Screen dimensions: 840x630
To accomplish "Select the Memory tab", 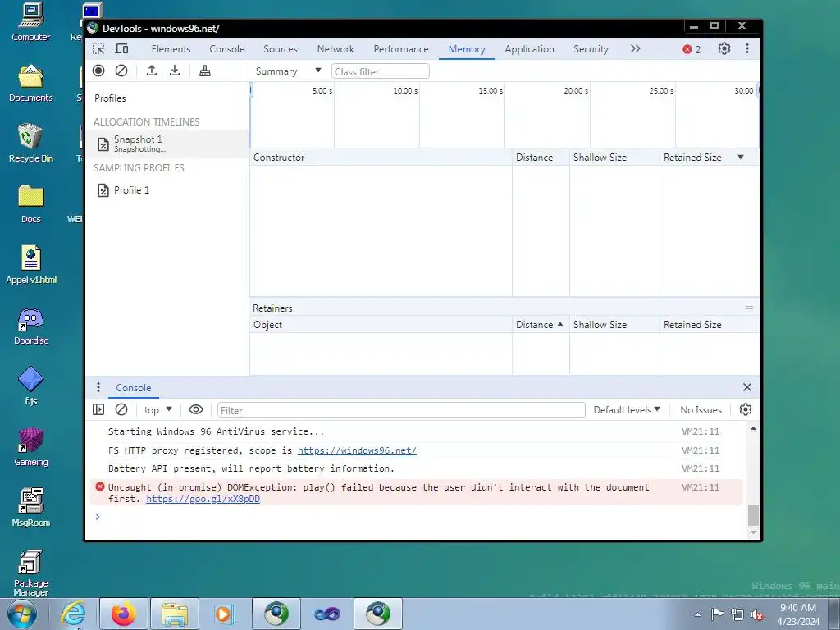I will click(x=467, y=48).
